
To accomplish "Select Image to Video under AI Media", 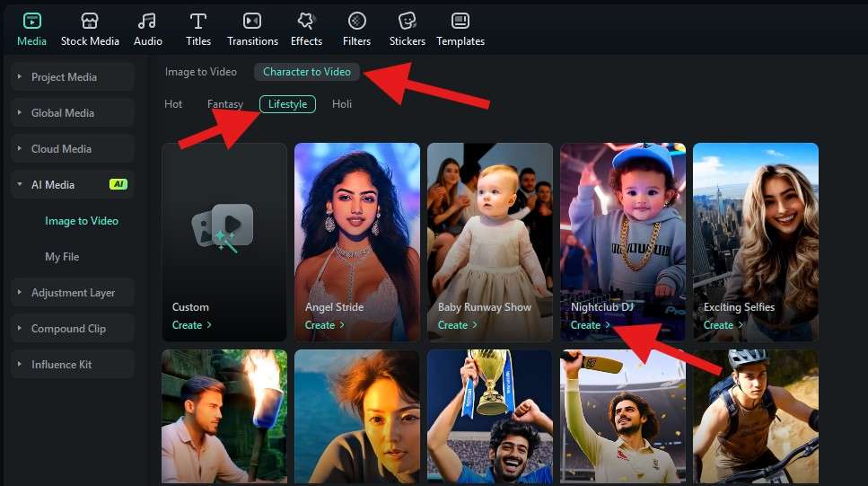I will pos(82,221).
